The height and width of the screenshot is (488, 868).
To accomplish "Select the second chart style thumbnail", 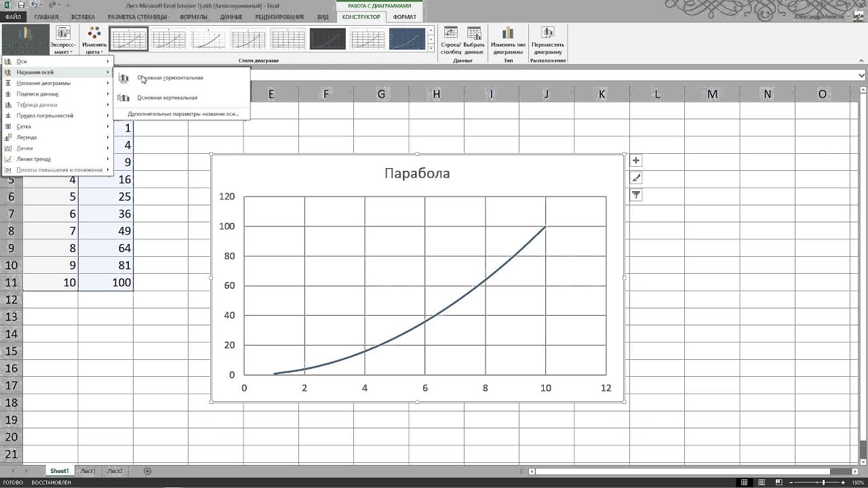I will pyautogui.click(x=168, y=39).
